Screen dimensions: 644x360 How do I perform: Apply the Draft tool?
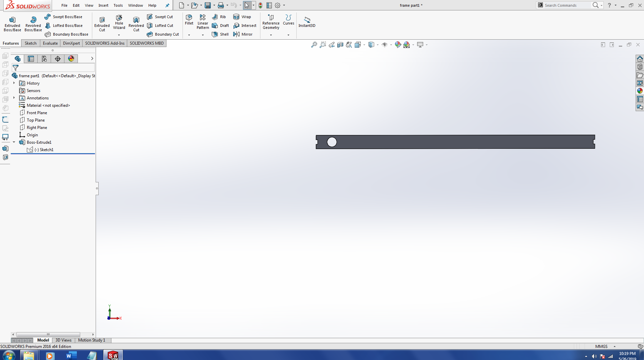(x=220, y=26)
